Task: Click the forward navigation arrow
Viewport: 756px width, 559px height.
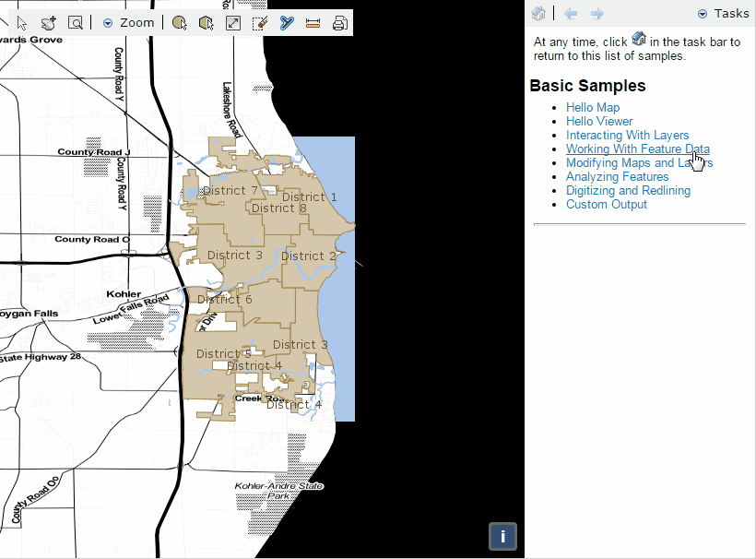Action: tap(596, 13)
